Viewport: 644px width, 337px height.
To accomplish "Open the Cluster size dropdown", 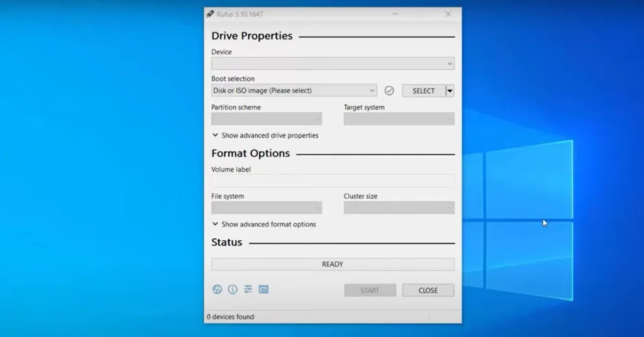I will pyautogui.click(x=399, y=207).
